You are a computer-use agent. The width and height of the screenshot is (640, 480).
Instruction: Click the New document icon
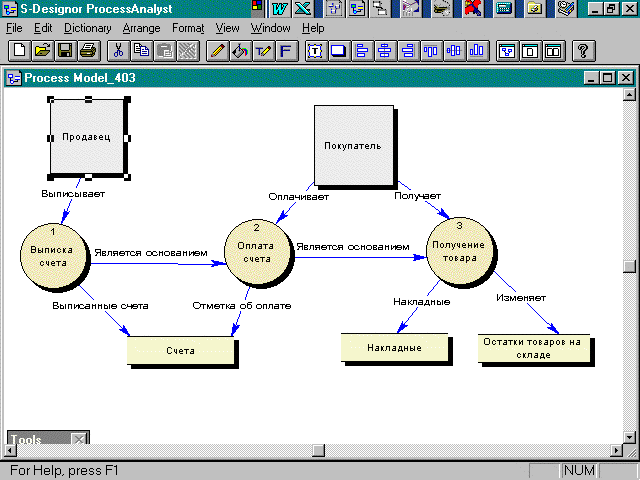(19, 50)
